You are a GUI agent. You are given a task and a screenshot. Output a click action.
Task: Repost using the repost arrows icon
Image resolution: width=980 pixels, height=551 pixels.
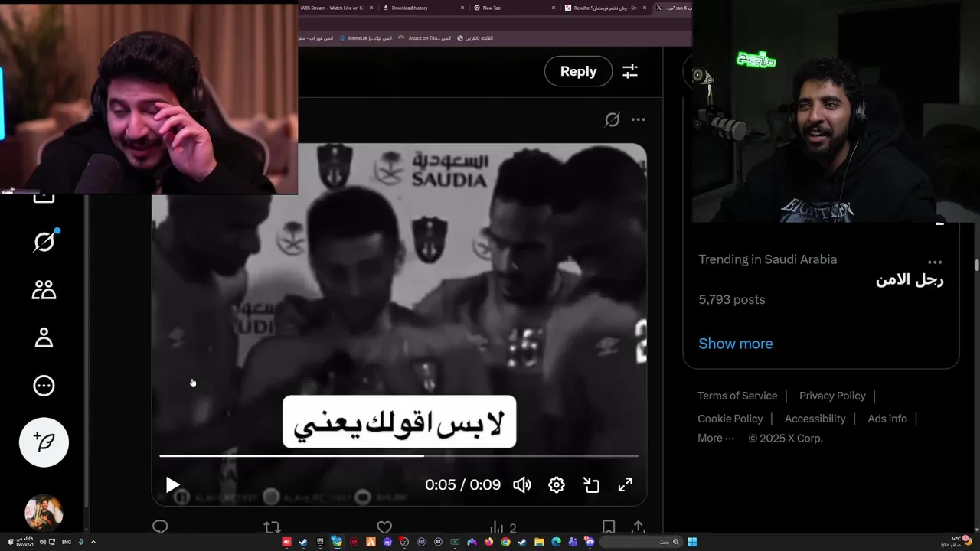tap(272, 527)
